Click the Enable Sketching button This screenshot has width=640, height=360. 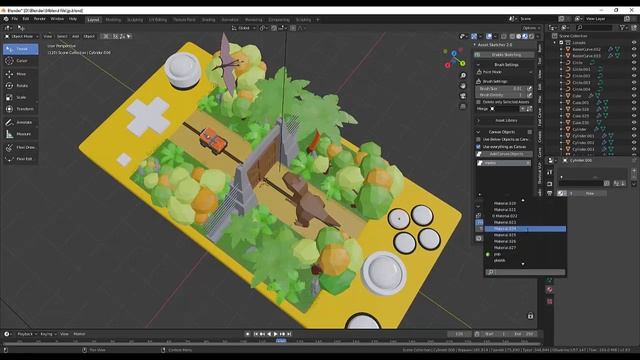pos(505,55)
